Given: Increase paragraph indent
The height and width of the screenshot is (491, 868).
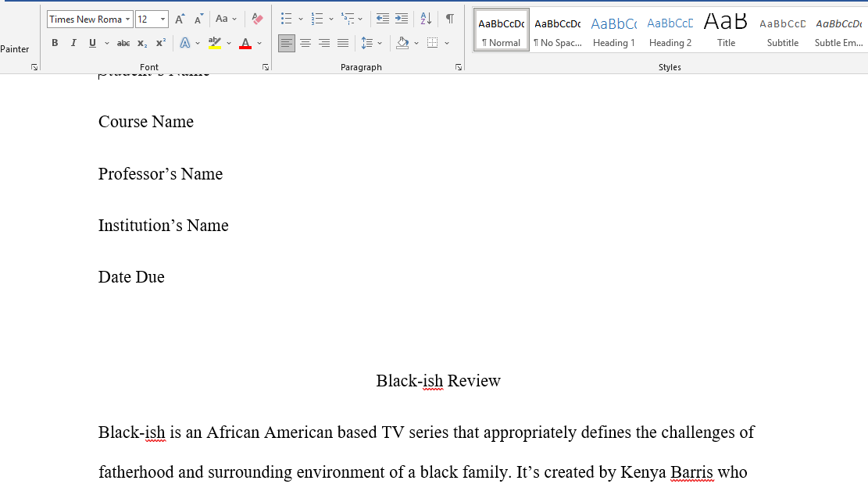Looking at the screenshot, I should coord(402,19).
